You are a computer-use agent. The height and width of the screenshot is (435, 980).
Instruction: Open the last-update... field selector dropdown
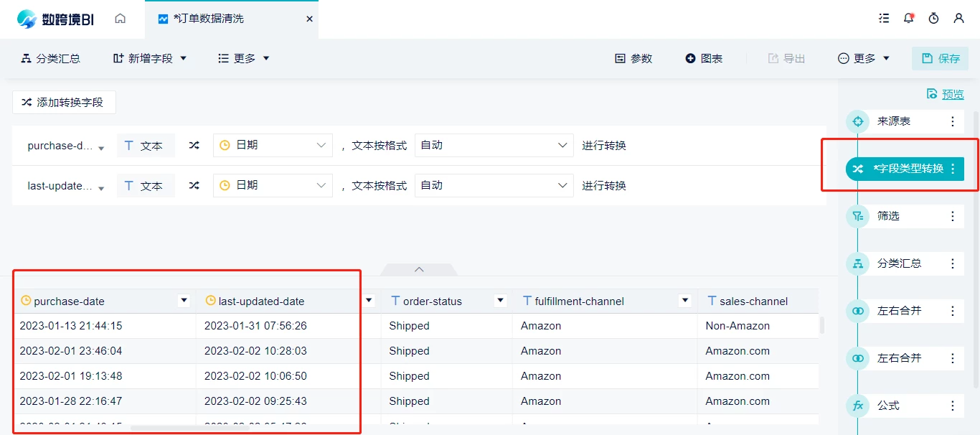[x=66, y=186]
